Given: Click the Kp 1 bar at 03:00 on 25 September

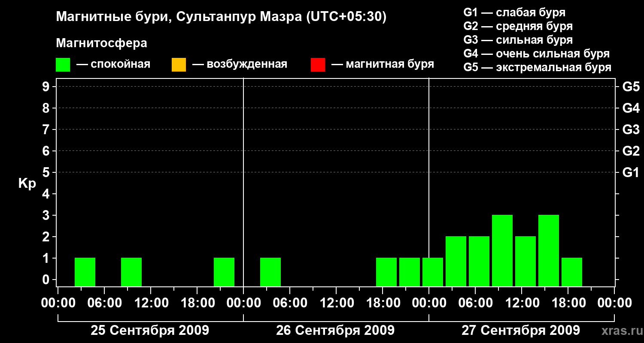Looking at the screenshot, I should tap(85, 272).
